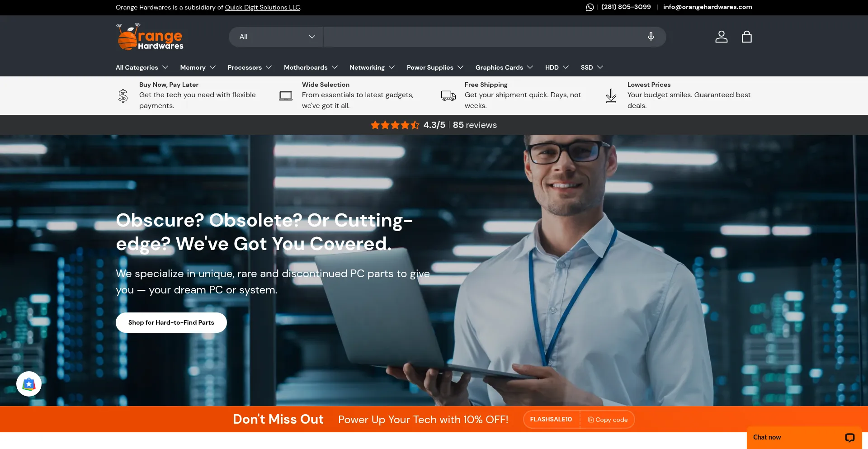This screenshot has width=868, height=449.
Task: Click the Copy code button
Action: (x=607, y=420)
